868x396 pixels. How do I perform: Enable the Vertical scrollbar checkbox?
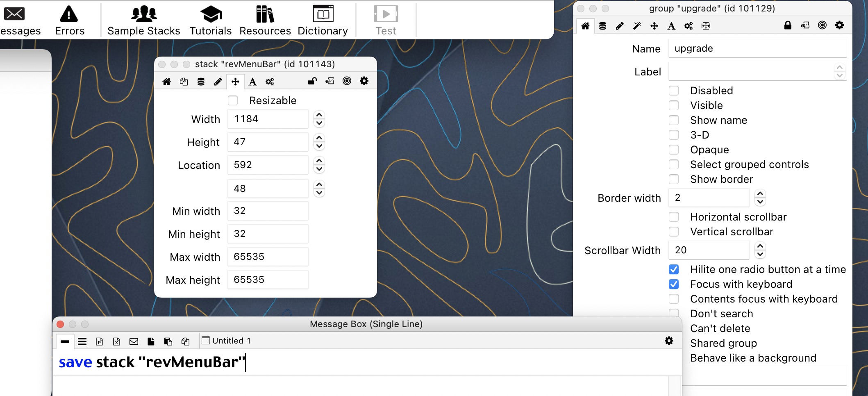(x=674, y=232)
